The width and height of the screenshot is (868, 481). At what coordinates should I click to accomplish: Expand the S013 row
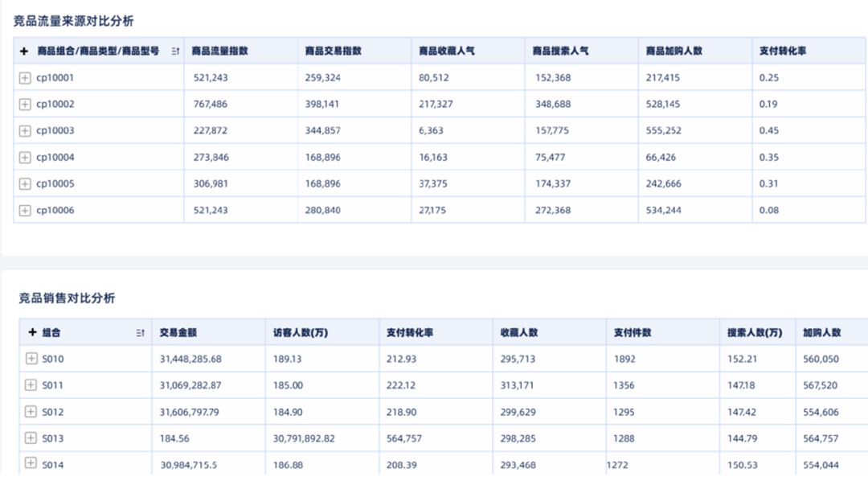(x=31, y=438)
